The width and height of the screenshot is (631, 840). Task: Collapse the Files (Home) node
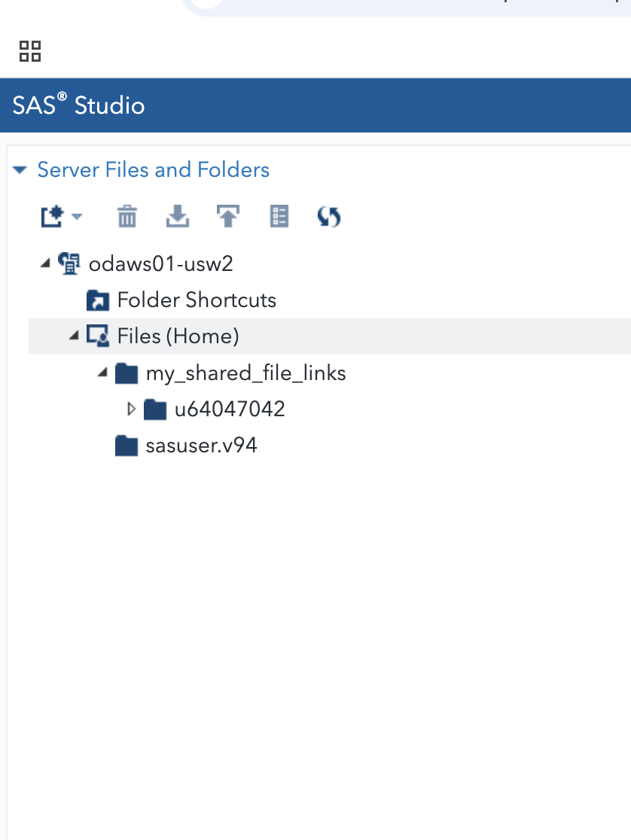click(74, 336)
